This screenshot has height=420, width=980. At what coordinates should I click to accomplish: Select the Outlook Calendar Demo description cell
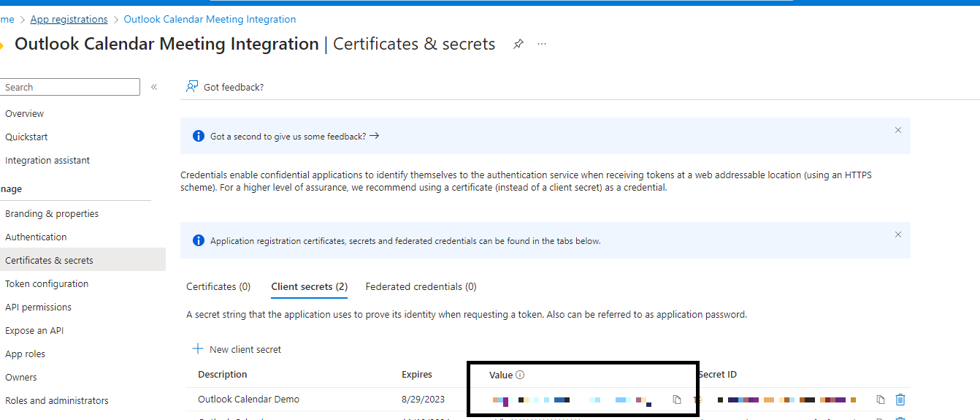tap(248, 399)
